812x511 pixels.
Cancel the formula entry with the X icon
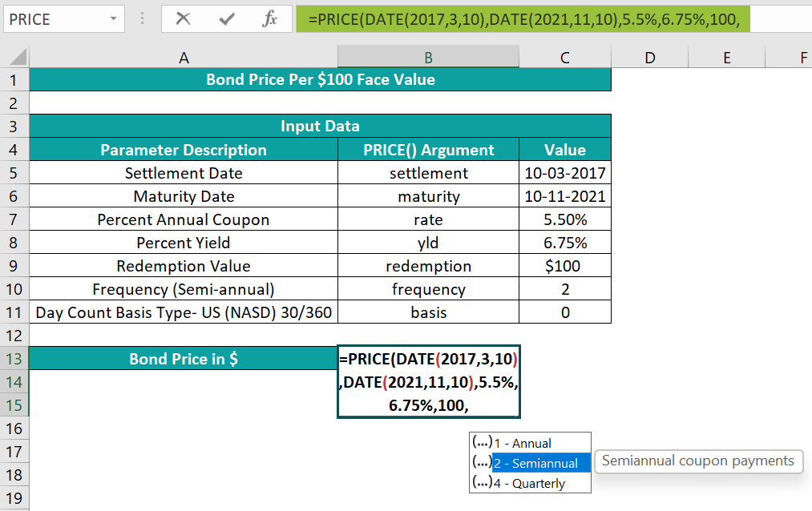(183, 19)
